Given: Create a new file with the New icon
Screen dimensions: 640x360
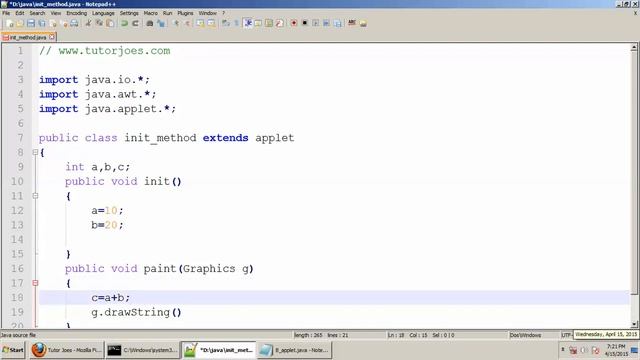Looking at the screenshot, I should click(x=9, y=23).
